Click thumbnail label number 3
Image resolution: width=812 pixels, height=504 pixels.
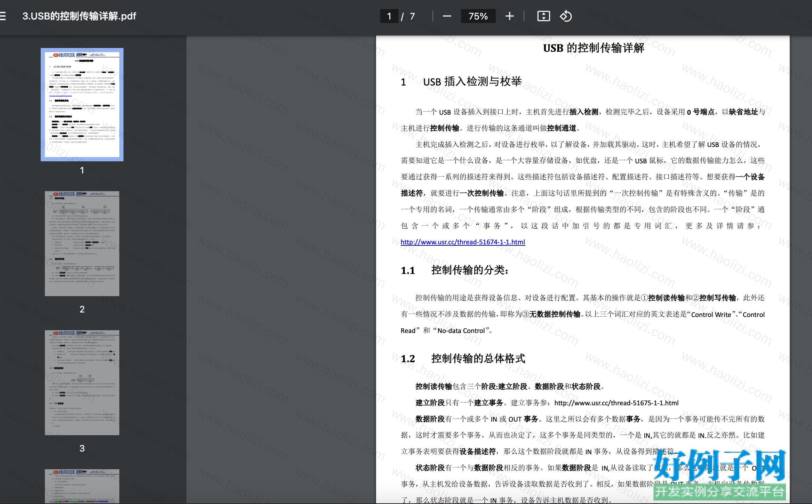click(82, 448)
